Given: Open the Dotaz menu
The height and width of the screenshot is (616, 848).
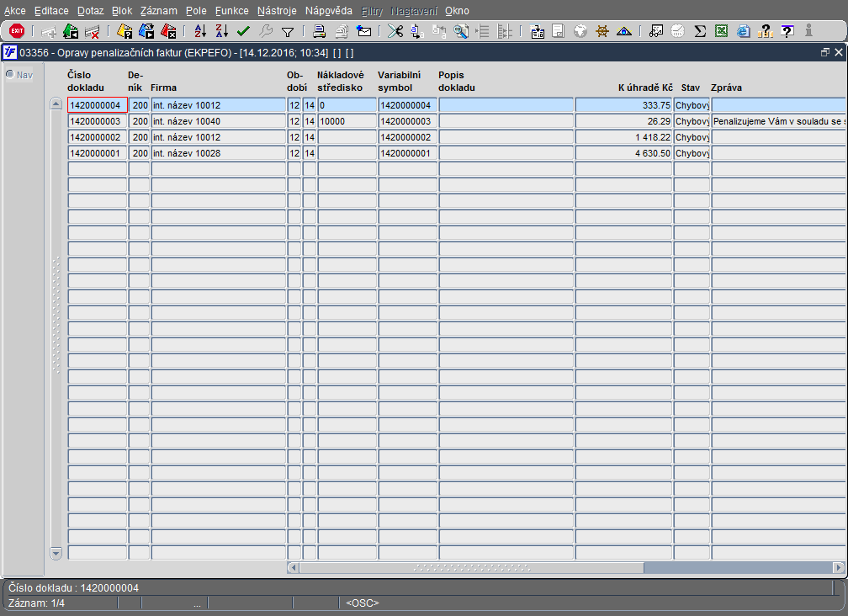Looking at the screenshot, I should point(90,11).
